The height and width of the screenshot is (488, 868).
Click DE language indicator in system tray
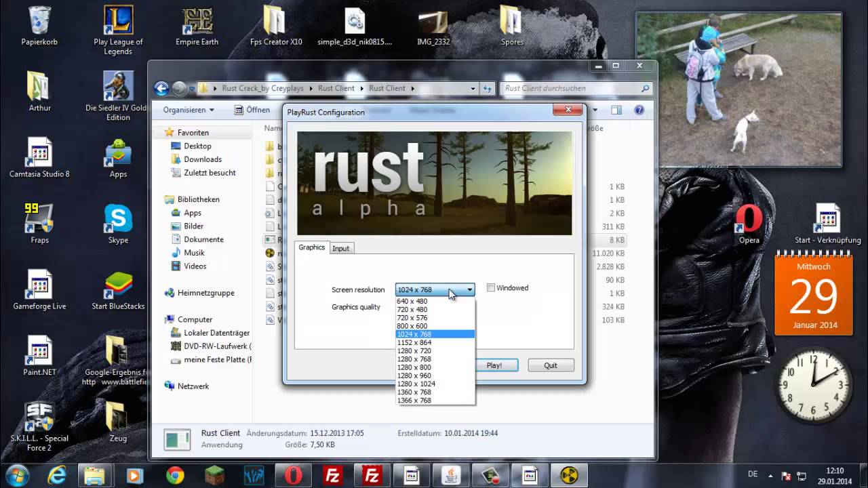pyautogui.click(x=753, y=474)
